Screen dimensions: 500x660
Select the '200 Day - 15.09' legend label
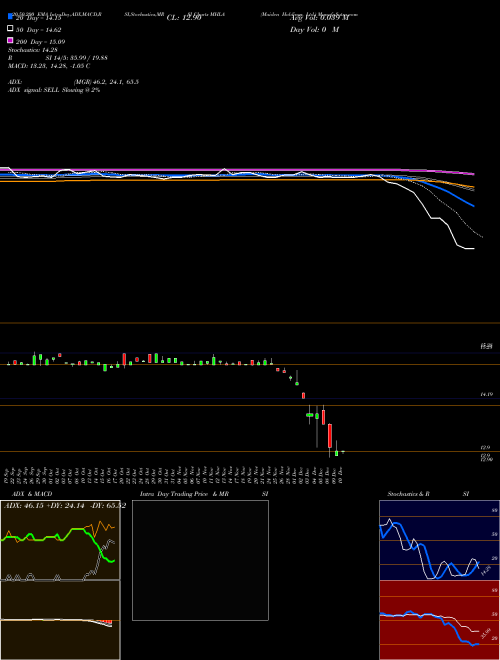(40, 42)
